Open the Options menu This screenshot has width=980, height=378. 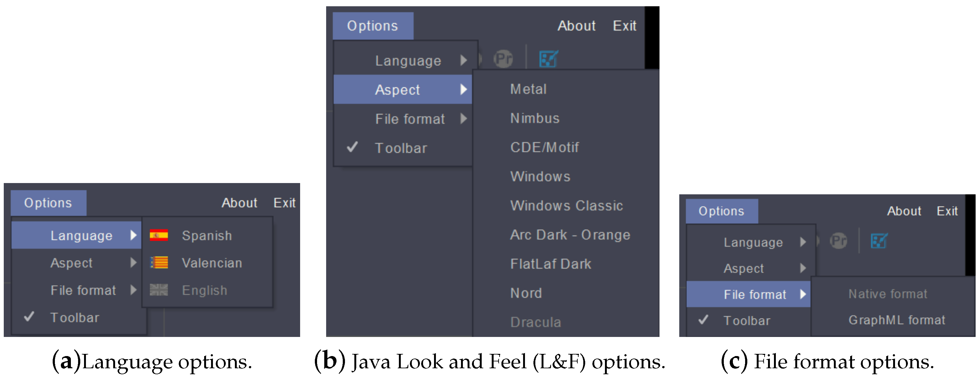point(373,25)
